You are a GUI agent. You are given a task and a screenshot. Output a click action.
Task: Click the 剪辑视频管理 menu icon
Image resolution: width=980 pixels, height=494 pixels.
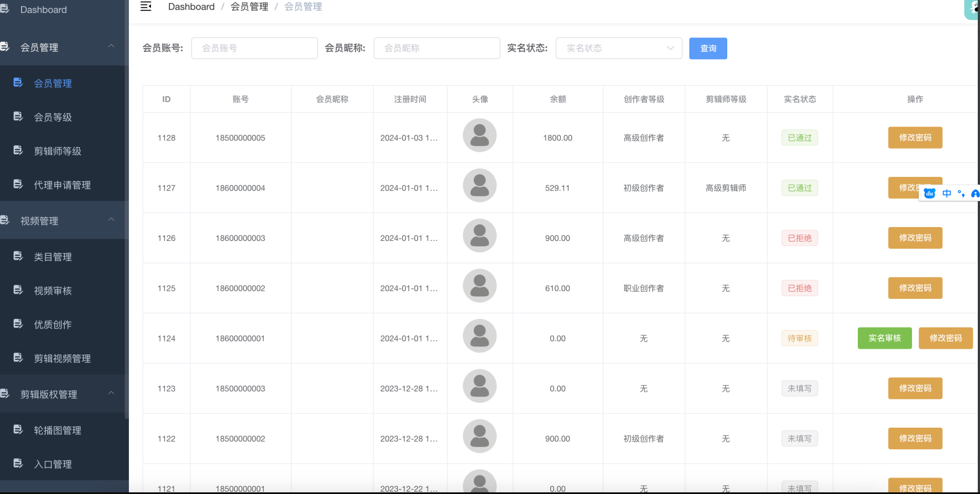[x=18, y=358]
